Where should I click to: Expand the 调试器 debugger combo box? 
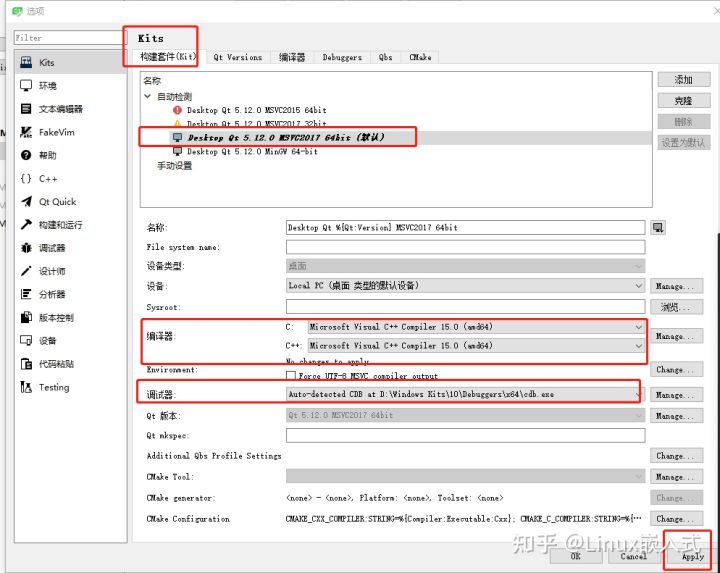tap(464, 395)
